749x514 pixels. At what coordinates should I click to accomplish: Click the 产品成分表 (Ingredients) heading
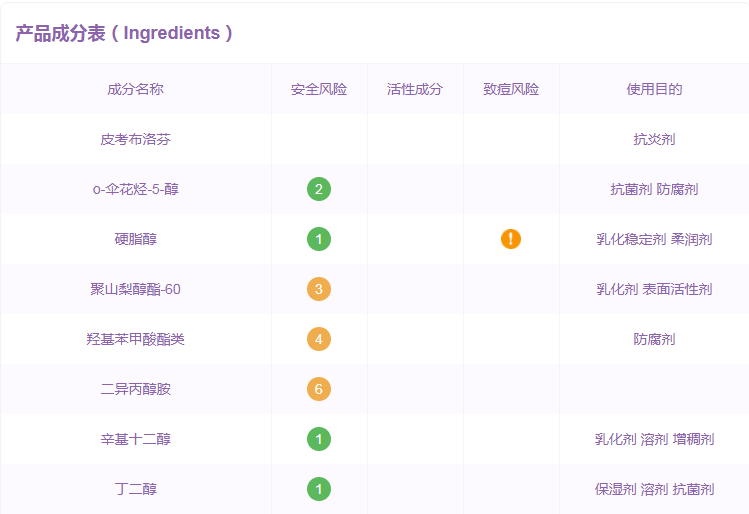[x=124, y=33]
